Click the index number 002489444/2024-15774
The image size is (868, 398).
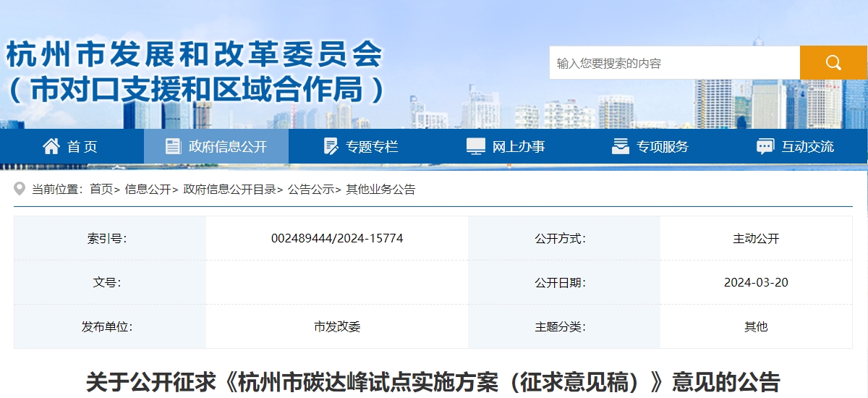pyautogui.click(x=337, y=239)
